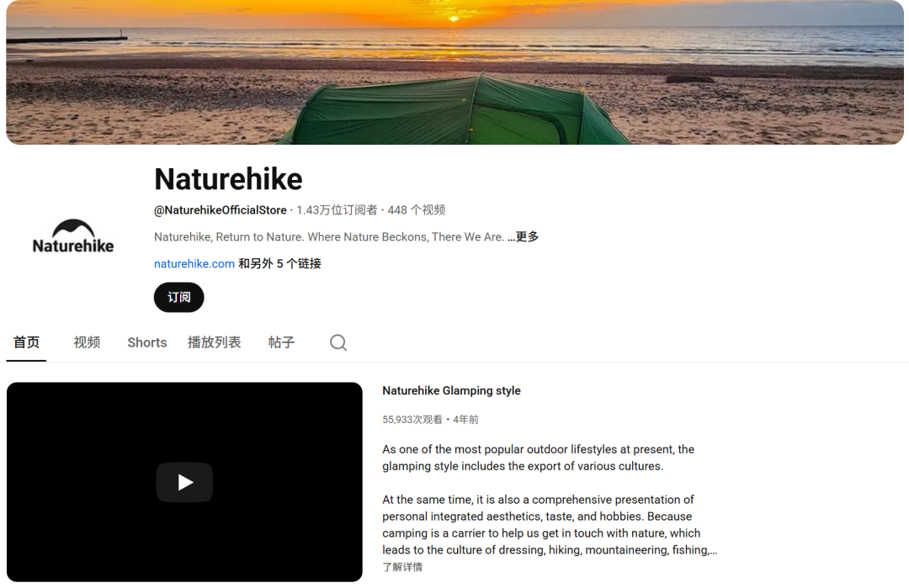Play the featured Glamping style video

[x=184, y=482]
